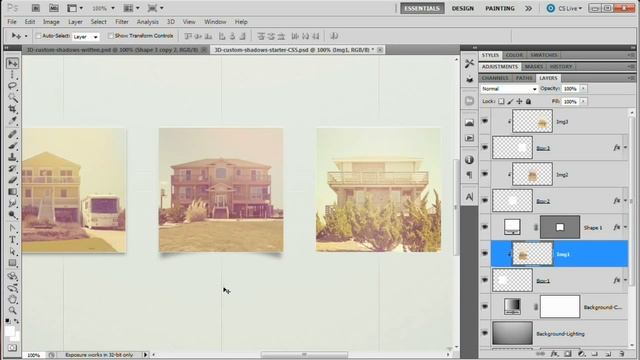Viewport: 640px width, 360px height.
Task: Enable Show Transform Controls checkbox
Action: [111, 36]
